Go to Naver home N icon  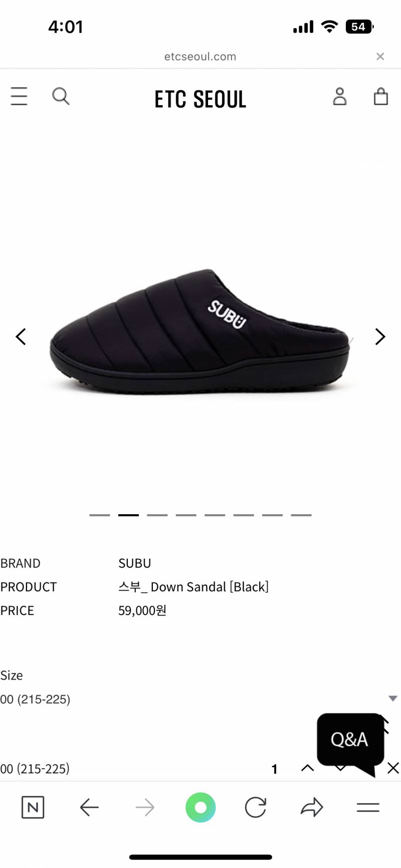pyautogui.click(x=33, y=807)
